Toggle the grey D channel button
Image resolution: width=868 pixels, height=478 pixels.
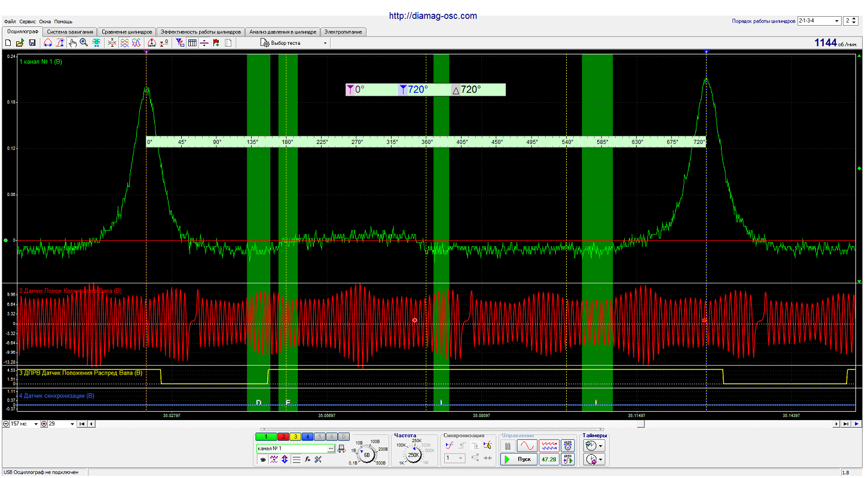(344, 437)
